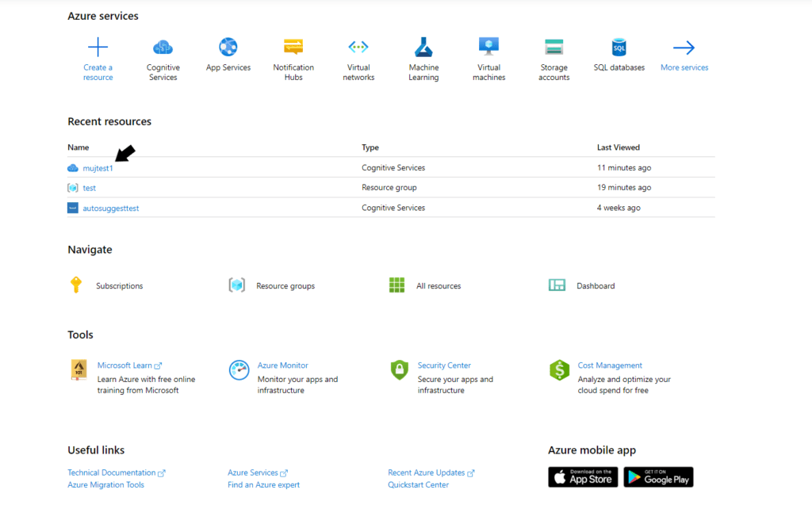Open the SQL databases icon

click(619, 47)
